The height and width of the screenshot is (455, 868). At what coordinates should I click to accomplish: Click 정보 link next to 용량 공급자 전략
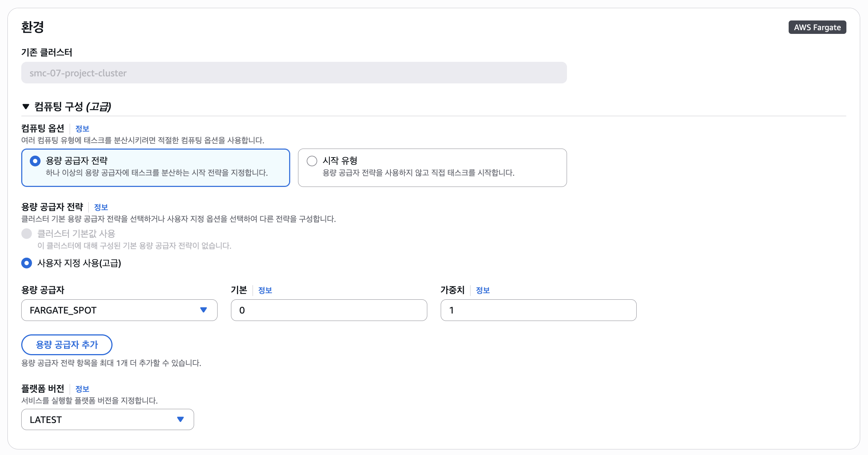pos(101,207)
